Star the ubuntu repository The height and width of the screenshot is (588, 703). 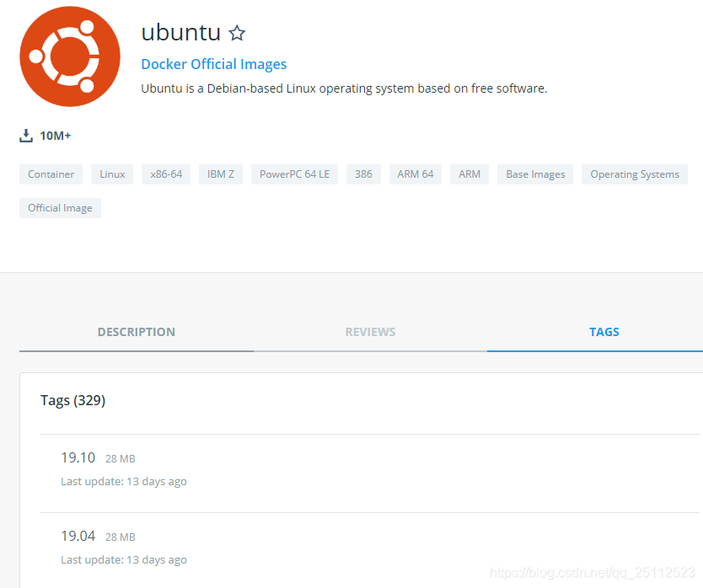click(x=237, y=33)
